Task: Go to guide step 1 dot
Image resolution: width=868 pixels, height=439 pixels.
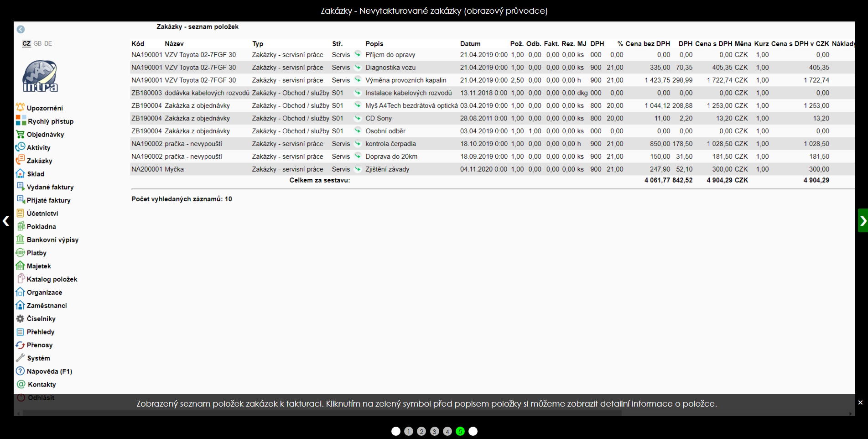Action: click(409, 431)
